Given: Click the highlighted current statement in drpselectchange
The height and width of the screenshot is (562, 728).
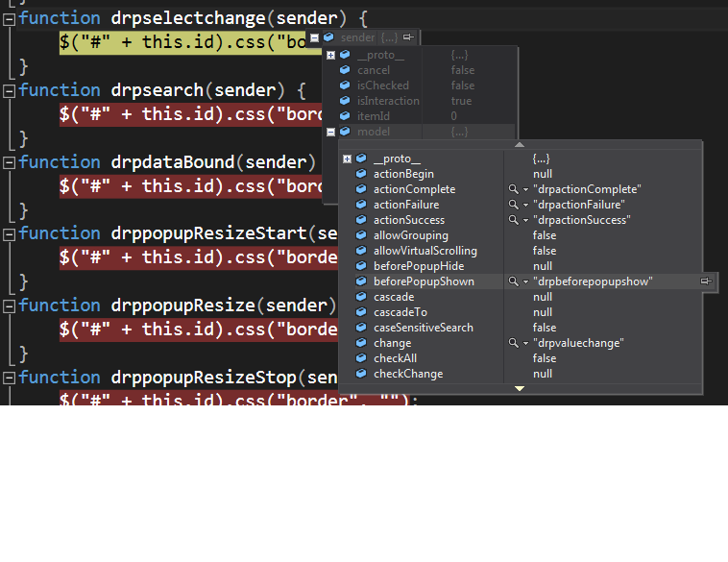Looking at the screenshot, I should [x=190, y=42].
